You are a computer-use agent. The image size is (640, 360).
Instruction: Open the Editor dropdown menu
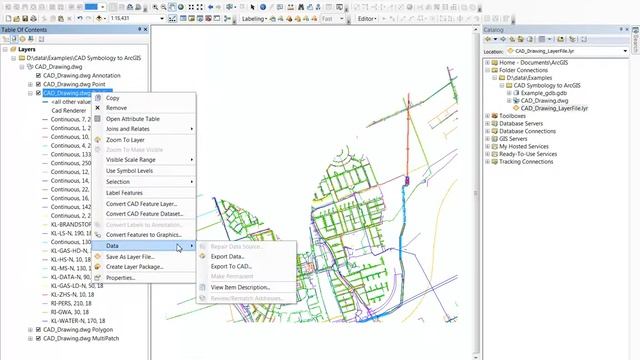pos(367,19)
